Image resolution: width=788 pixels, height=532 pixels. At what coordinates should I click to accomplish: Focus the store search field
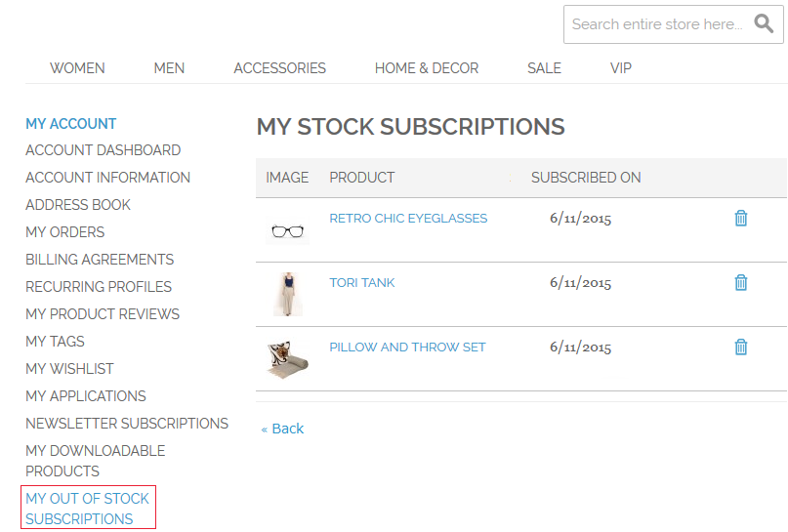click(656, 24)
